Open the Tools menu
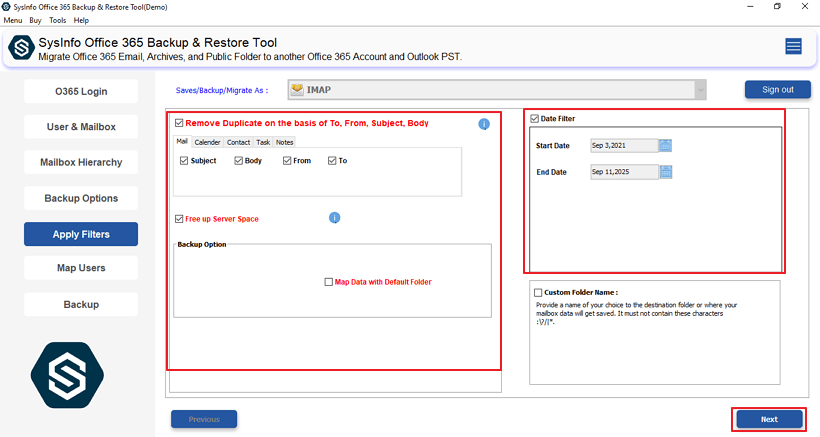This screenshot has width=820, height=437. point(58,20)
